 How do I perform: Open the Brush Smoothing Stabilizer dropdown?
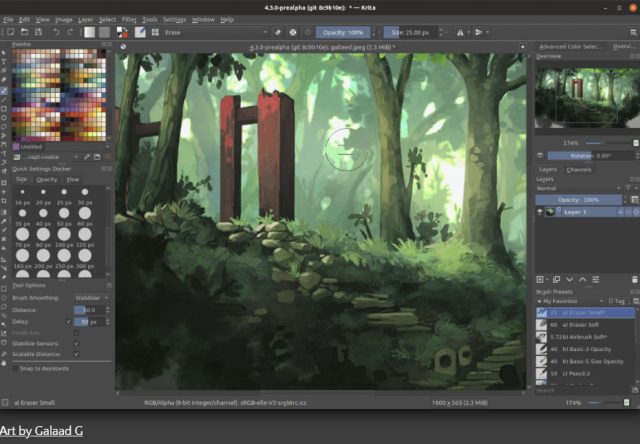(x=92, y=298)
